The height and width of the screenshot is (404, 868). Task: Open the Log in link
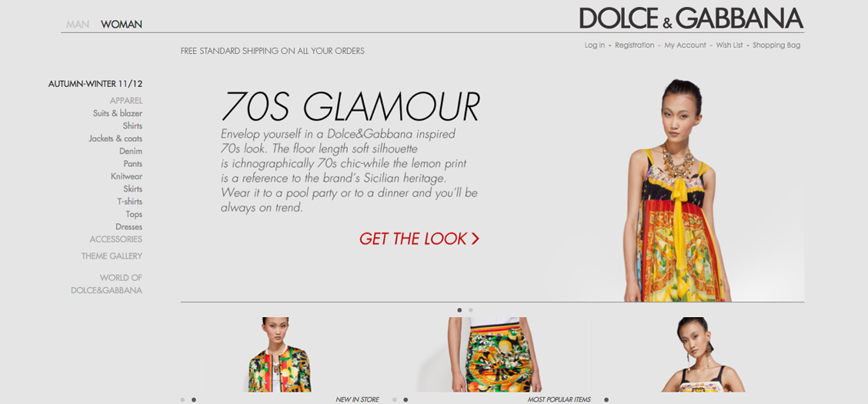tap(595, 45)
